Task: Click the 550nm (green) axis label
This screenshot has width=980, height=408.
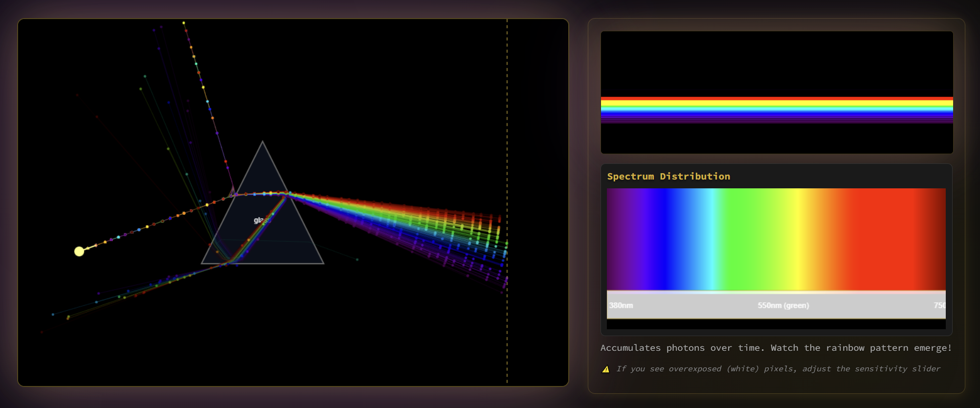Action: click(783, 305)
